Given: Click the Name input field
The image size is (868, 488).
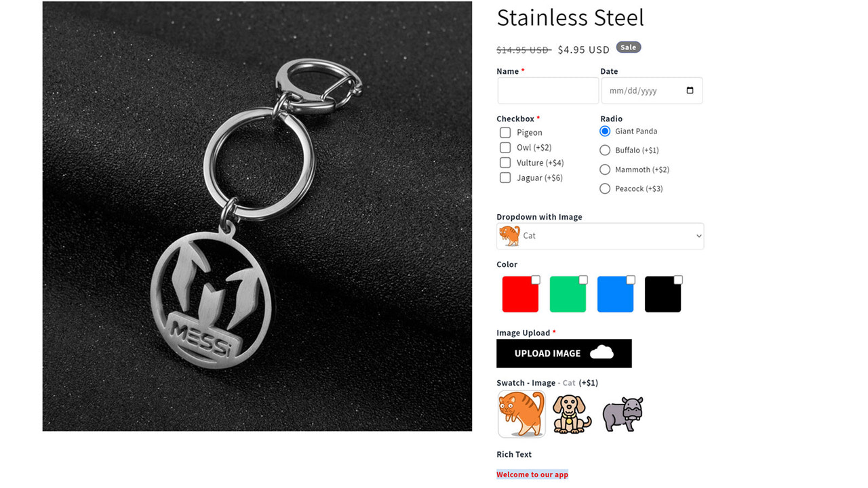Looking at the screenshot, I should tap(548, 91).
